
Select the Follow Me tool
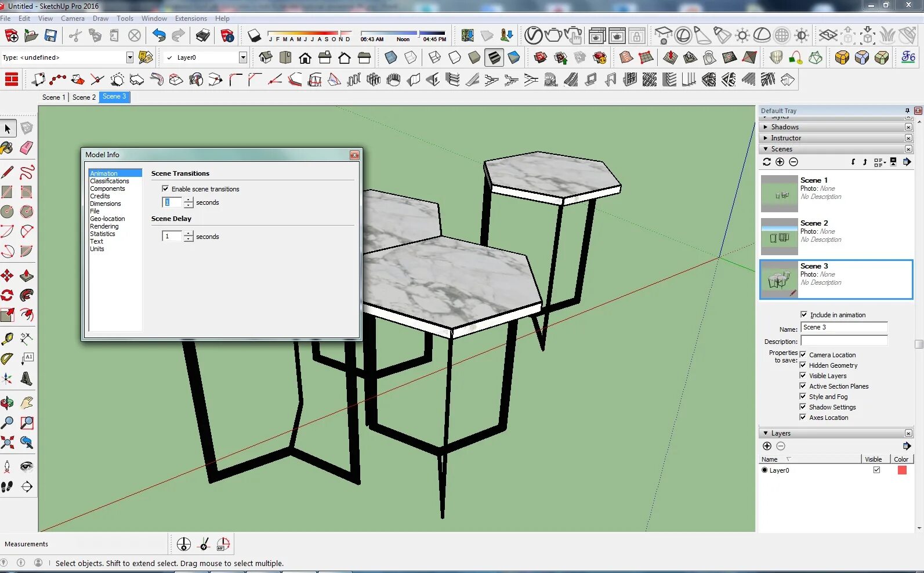27,295
